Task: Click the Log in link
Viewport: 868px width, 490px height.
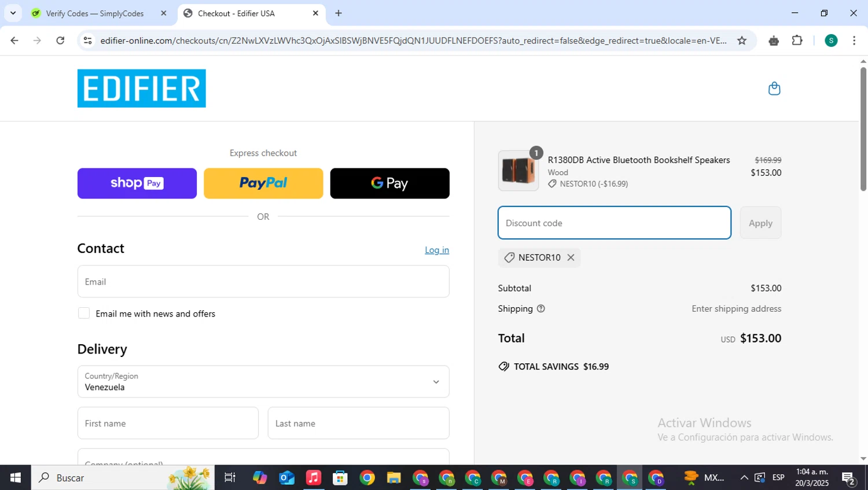Action: [x=437, y=250]
